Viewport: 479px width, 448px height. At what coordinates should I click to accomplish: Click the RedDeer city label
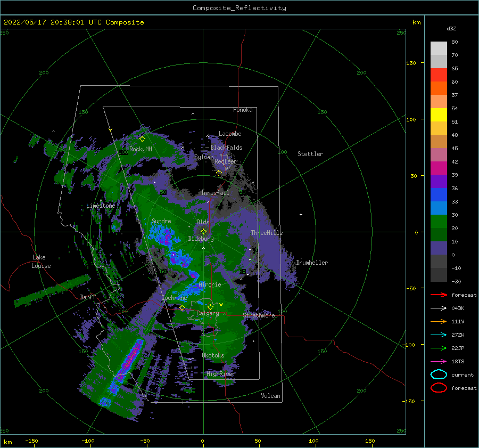click(x=226, y=161)
